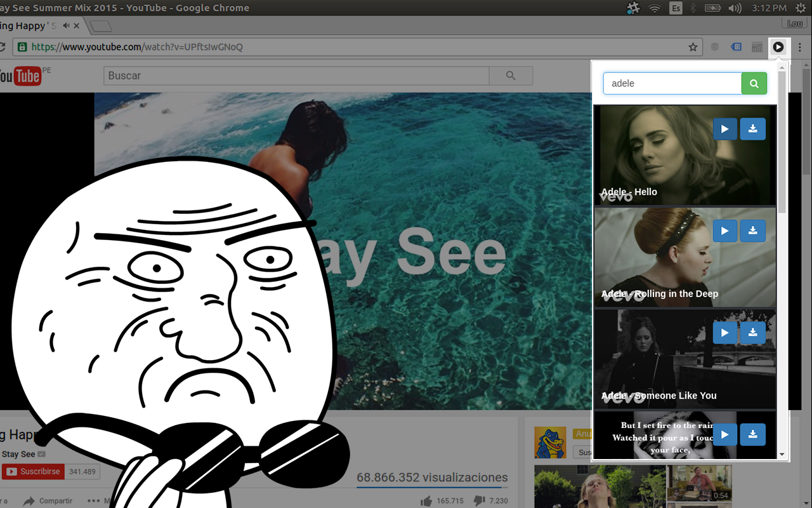This screenshot has height=508, width=812.
Task: Click the green search magnifier in the popup
Action: (754, 83)
